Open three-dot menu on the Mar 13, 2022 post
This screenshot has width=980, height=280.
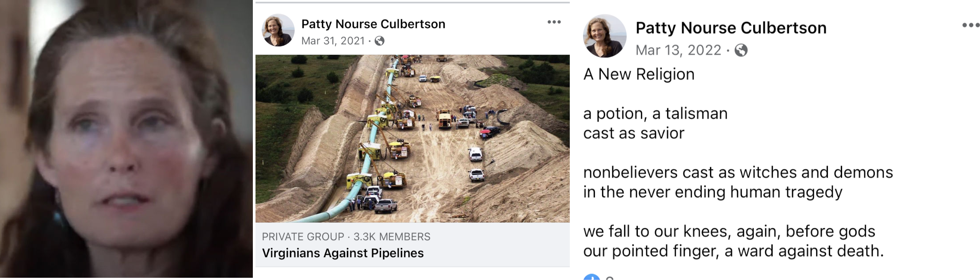coord(970,25)
